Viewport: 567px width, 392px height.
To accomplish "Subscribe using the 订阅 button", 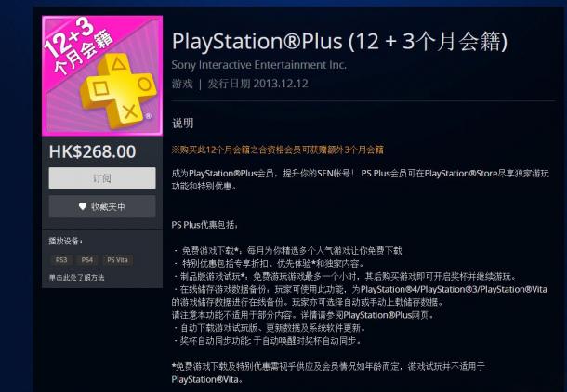I will [102, 177].
